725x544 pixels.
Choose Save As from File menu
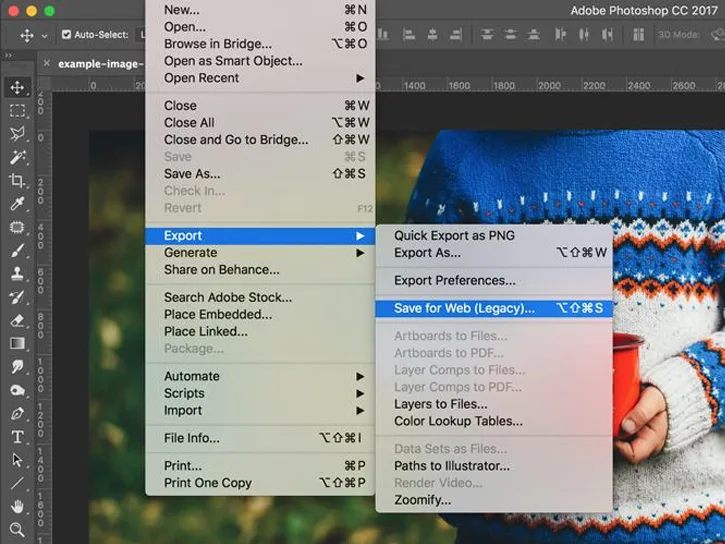[192, 174]
